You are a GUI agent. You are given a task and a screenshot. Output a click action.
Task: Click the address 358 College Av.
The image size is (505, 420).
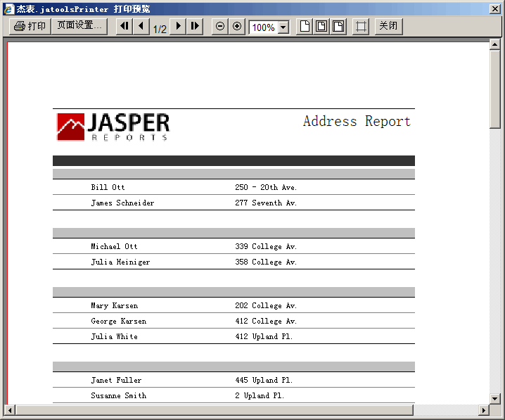(266, 262)
